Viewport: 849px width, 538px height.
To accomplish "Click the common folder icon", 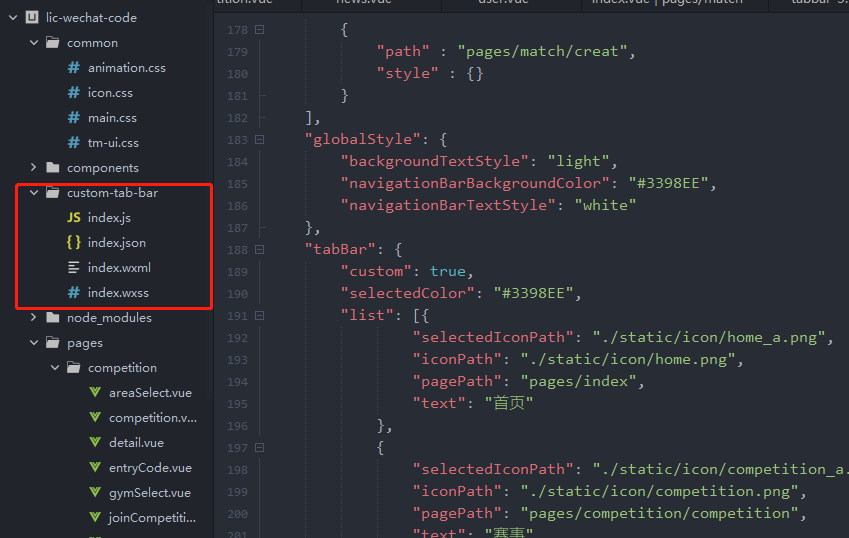I will click(53, 42).
